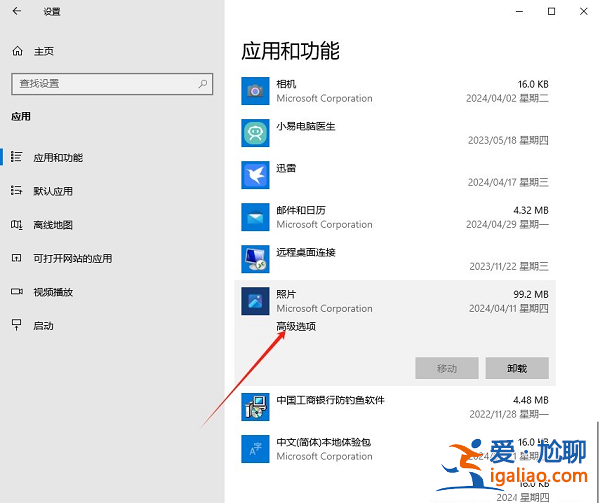Click the 远程桌面连接 computer icon

point(255,259)
